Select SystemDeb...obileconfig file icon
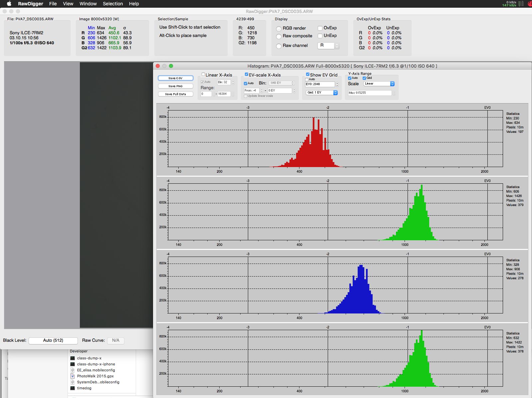The width and height of the screenshot is (532, 398). coord(73,382)
